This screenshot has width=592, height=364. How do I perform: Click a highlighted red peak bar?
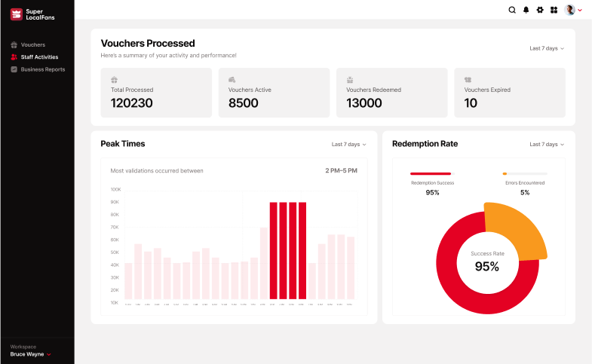[x=284, y=250]
